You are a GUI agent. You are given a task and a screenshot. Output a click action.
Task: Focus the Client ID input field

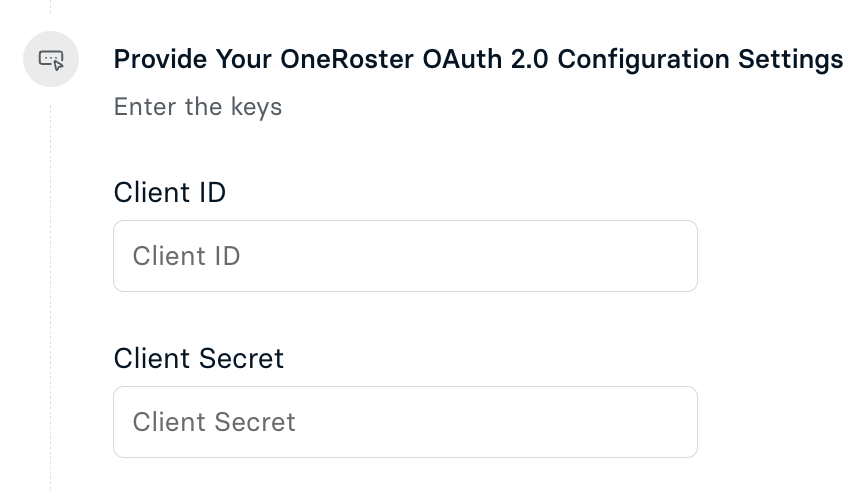(405, 256)
